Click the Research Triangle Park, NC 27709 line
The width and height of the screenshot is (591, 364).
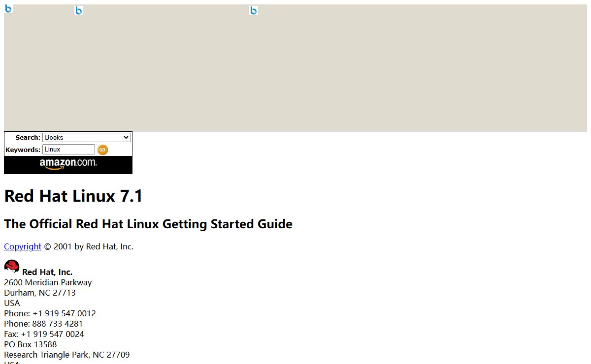[x=67, y=355]
